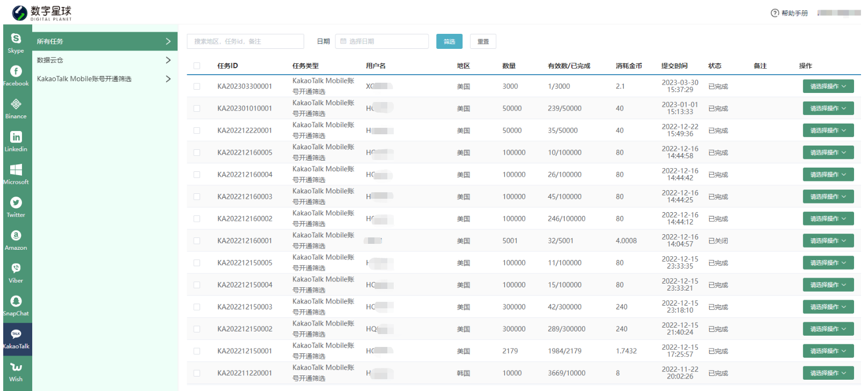Open KakaoTalk Mobile账号开通筛选 menu item
868x391 pixels.
click(x=105, y=79)
